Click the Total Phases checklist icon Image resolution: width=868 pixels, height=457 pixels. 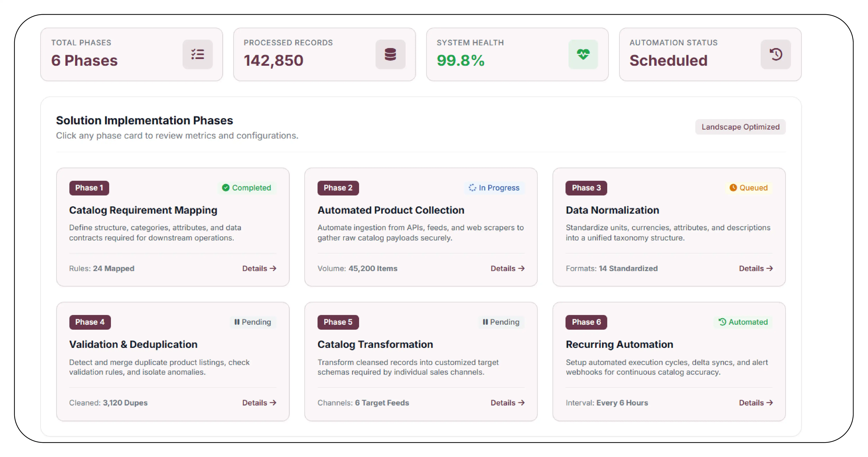(x=197, y=54)
